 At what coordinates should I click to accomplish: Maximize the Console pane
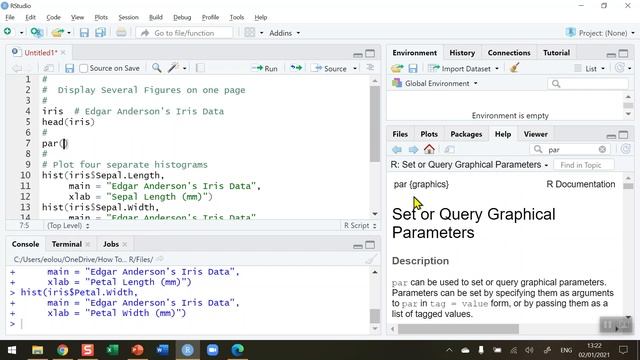370,245
